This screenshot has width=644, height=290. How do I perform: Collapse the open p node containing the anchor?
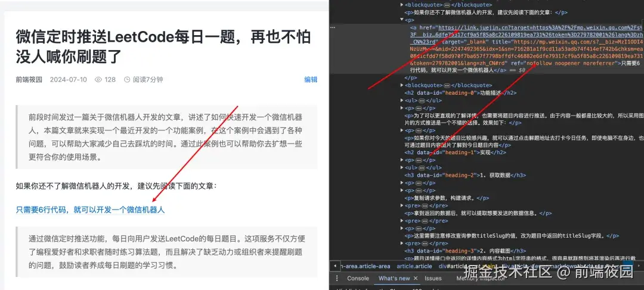[x=402, y=20]
